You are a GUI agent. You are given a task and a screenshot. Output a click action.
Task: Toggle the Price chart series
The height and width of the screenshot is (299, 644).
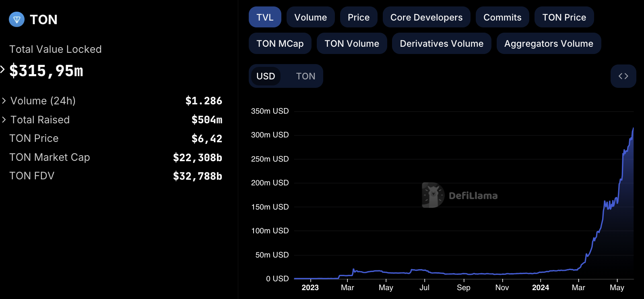pos(359,17)
